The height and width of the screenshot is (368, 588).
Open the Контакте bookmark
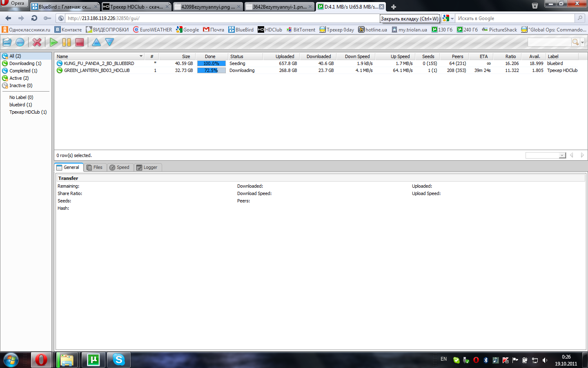click(x=68, y=29)
